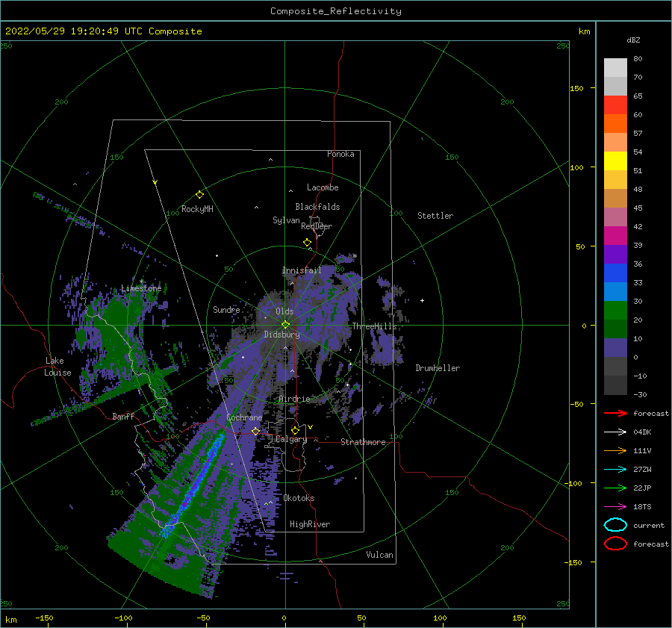Click the HighRiver label
This screenshot has height=628, width=672.
point(310,524)
